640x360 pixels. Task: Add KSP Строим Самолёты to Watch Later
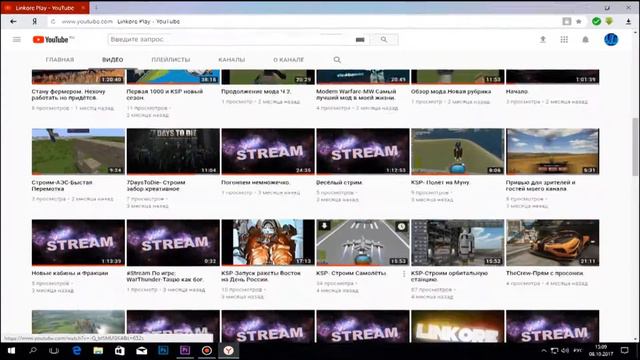(x=402, y=227)
